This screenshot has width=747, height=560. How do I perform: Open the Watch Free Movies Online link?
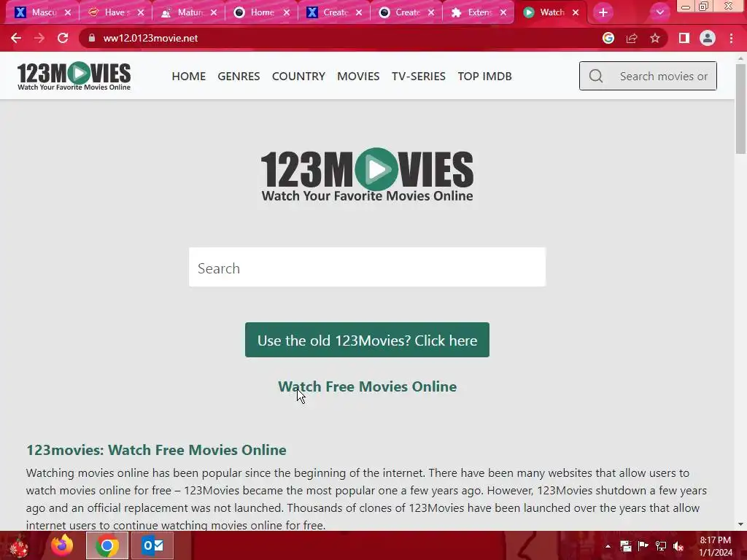pyautogui.click(x=368, y=386)
